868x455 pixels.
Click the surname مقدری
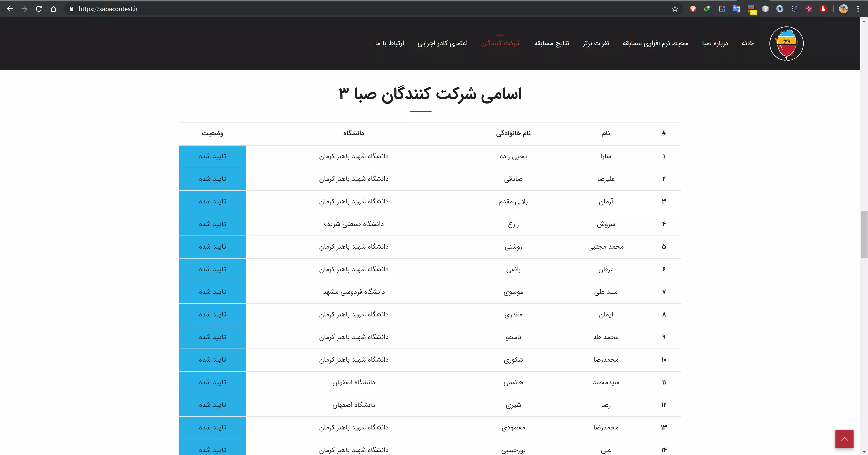513,314
